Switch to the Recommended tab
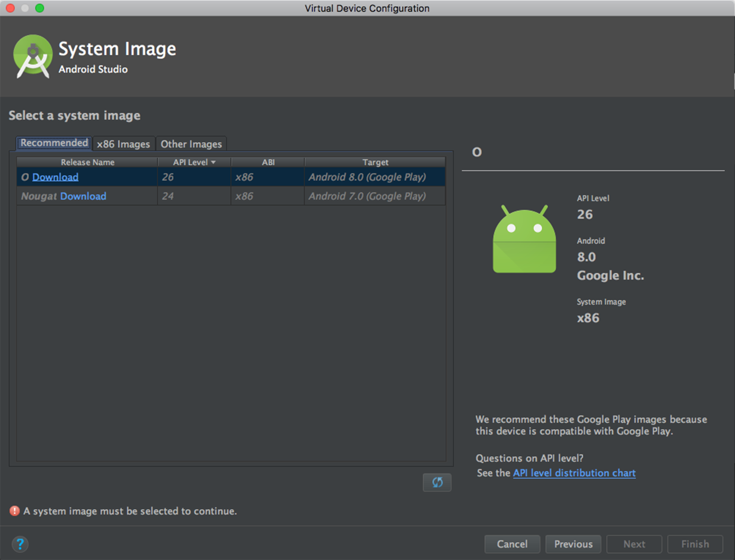The height and width of the screenshot is (560, 735). point(54,143)
